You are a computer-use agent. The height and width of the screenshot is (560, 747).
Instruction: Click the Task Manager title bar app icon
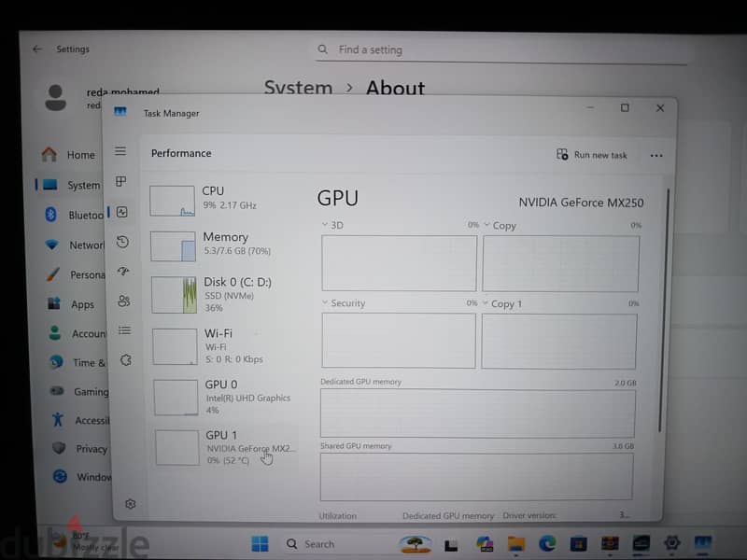tap(120, 112)
